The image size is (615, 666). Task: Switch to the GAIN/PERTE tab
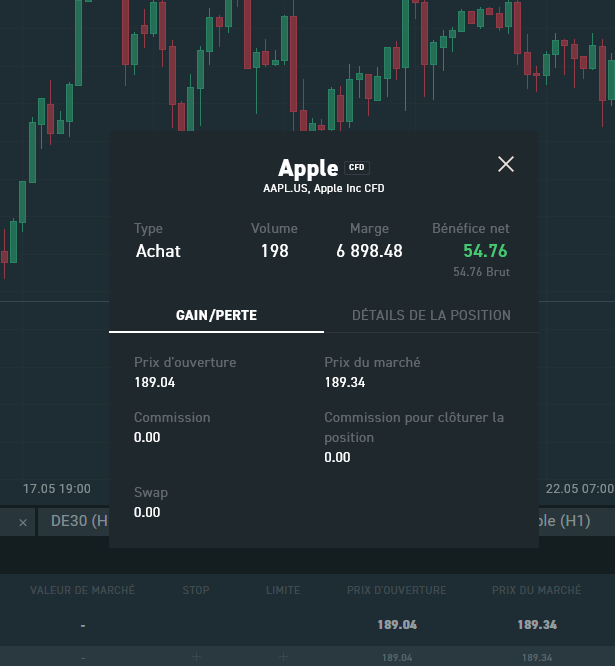click(x=217, y=316)
